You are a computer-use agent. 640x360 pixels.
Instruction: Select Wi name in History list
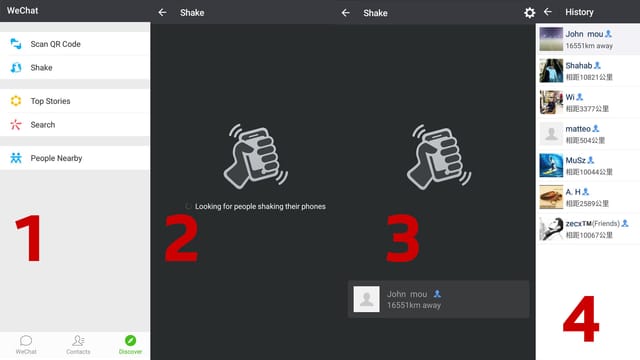point(570,97)
